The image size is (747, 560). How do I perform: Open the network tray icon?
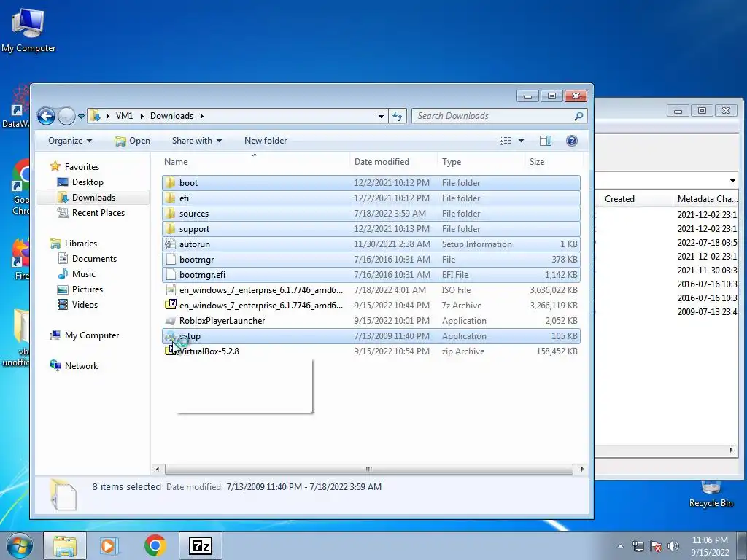click(x=638, y=546)
